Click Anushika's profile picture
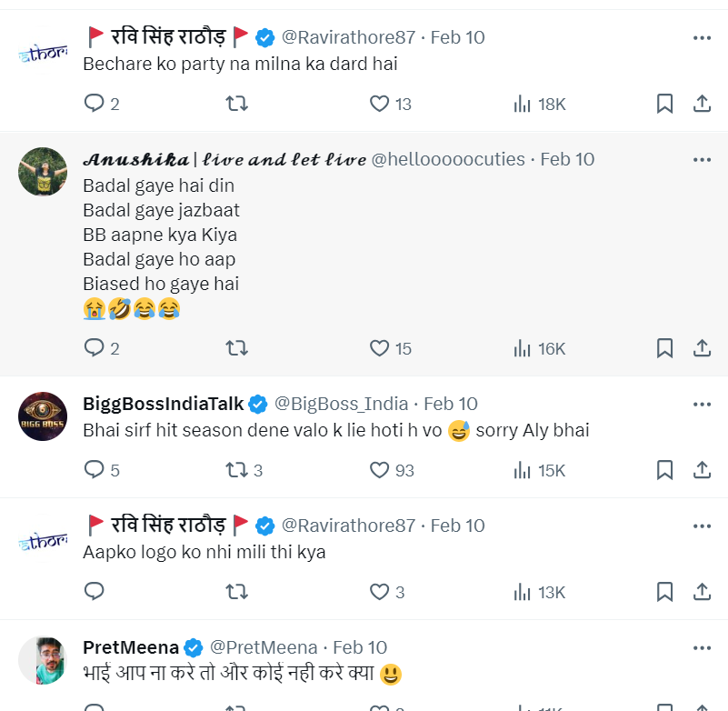This screenshot has width=728, height=711. (x=43, y=172)
